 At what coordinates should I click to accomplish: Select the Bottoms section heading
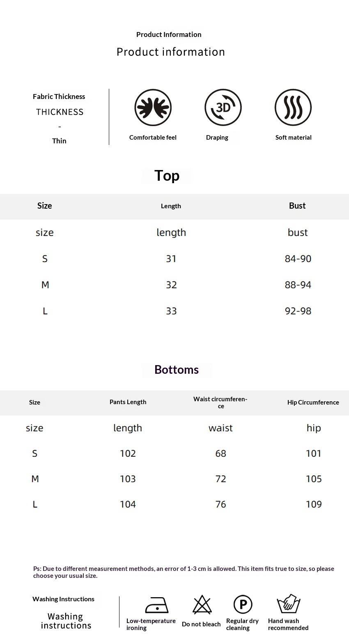pyautogui.click(x=177, y=370)
